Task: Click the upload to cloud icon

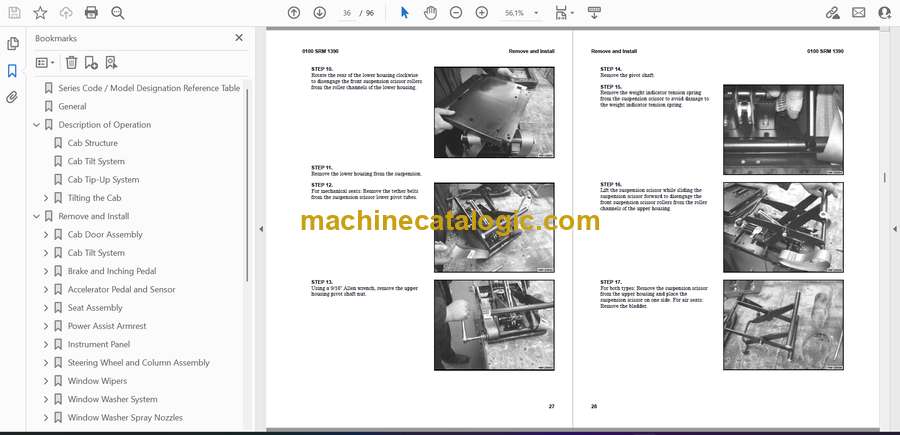Action: (66, 13)
